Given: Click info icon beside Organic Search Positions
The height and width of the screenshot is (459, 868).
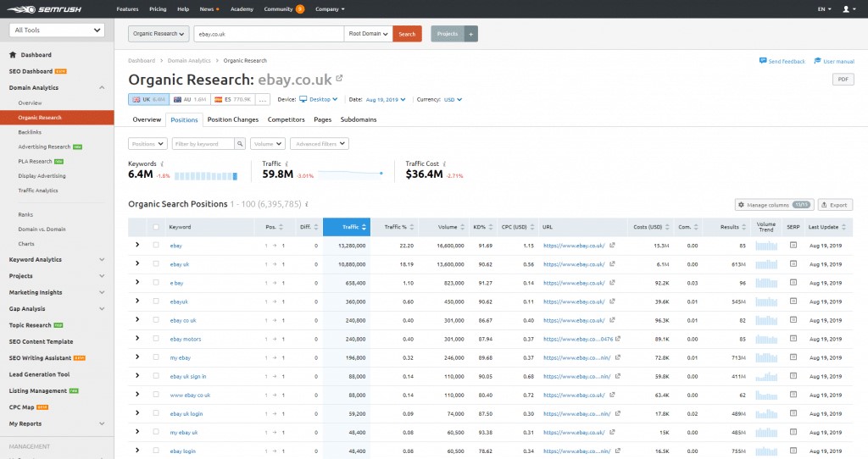Looking at the screenshot, I should 307,204.
